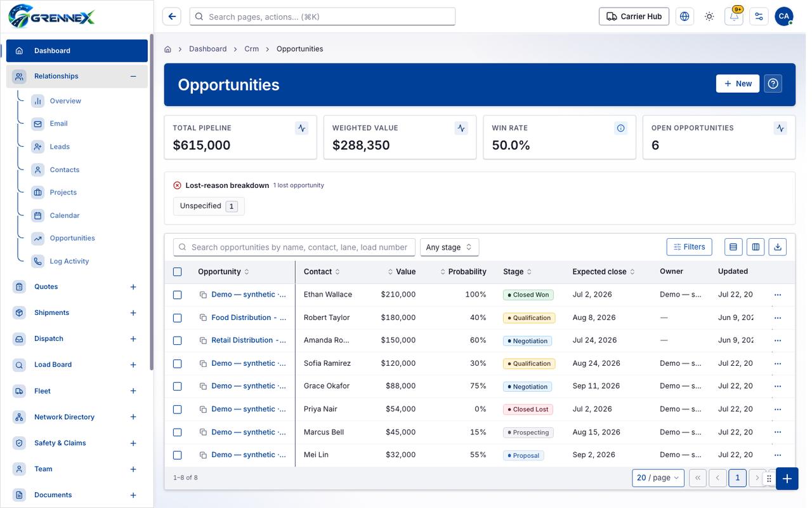Focus the search opportunities input field
This screenshot has width=812, height=508.
click(294, 247)
